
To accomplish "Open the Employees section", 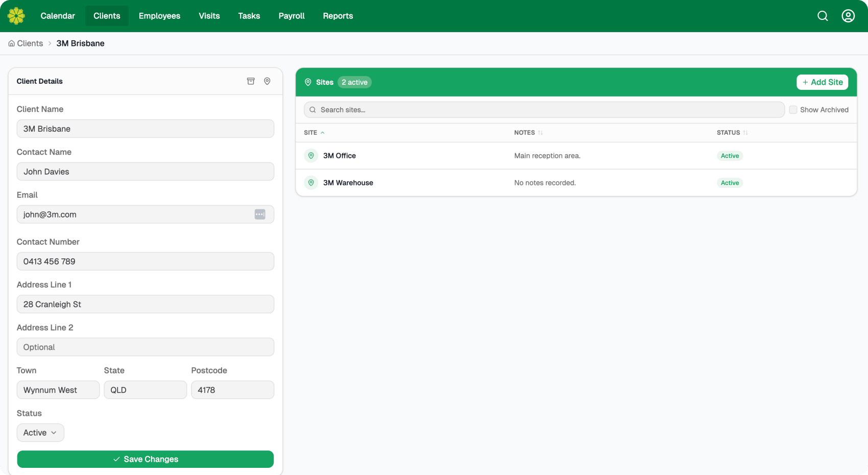I will tap(159, 16).
